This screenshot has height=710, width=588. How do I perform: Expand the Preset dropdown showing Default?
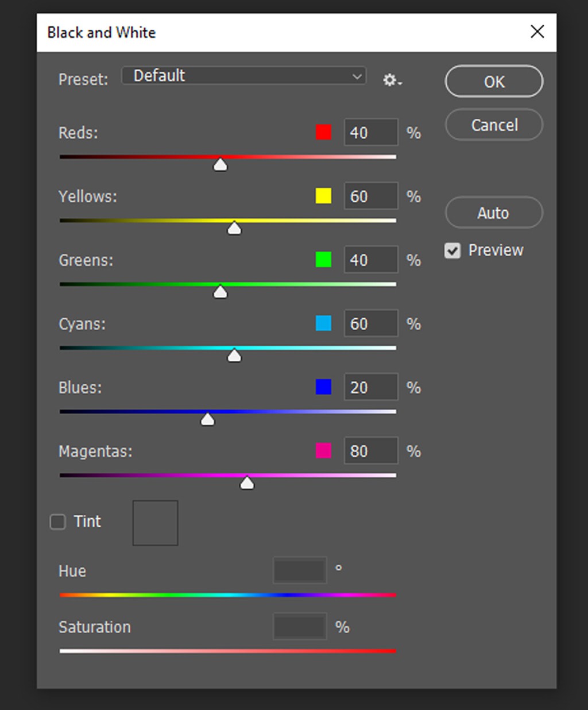coord(243,76)
